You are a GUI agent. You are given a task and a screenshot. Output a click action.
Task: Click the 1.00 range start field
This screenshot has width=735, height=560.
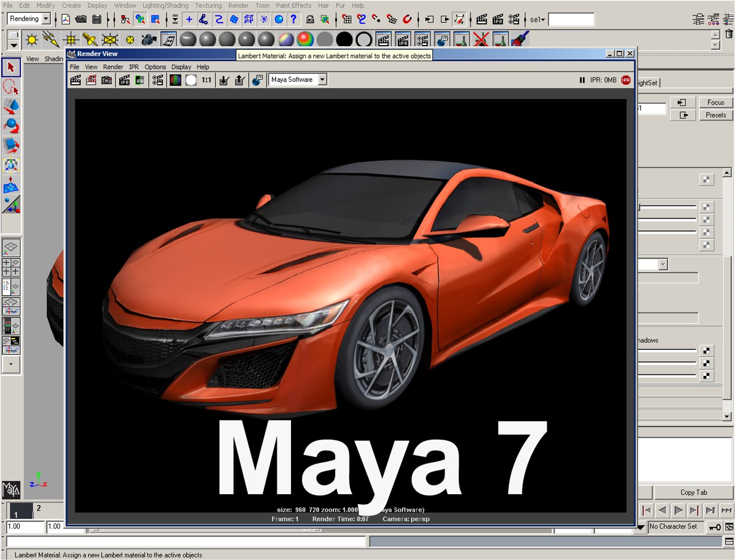coord(25,527)
